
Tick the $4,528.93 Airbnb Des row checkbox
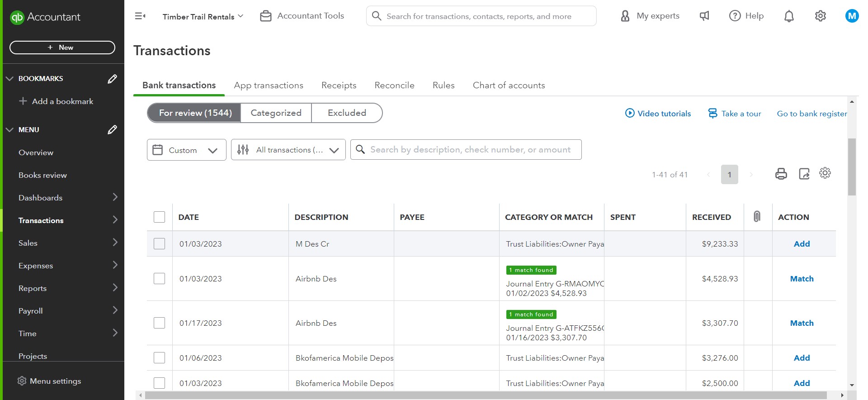tap(159, 279)
